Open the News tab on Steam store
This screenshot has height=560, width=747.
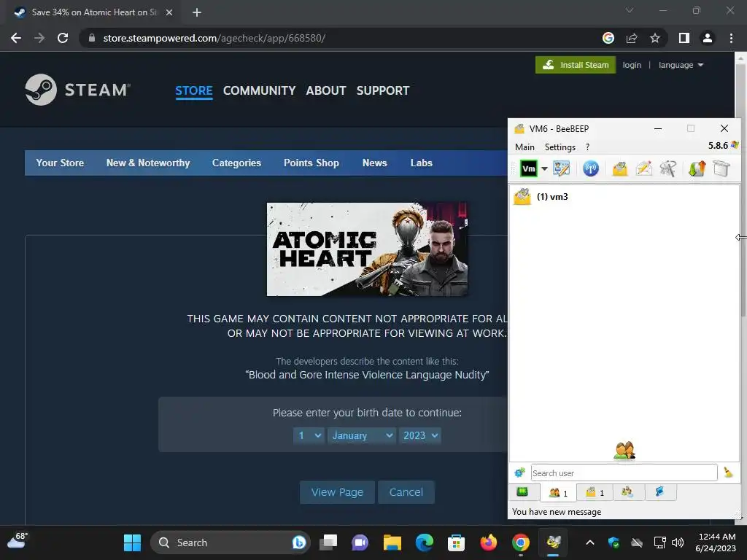point(374,163)
